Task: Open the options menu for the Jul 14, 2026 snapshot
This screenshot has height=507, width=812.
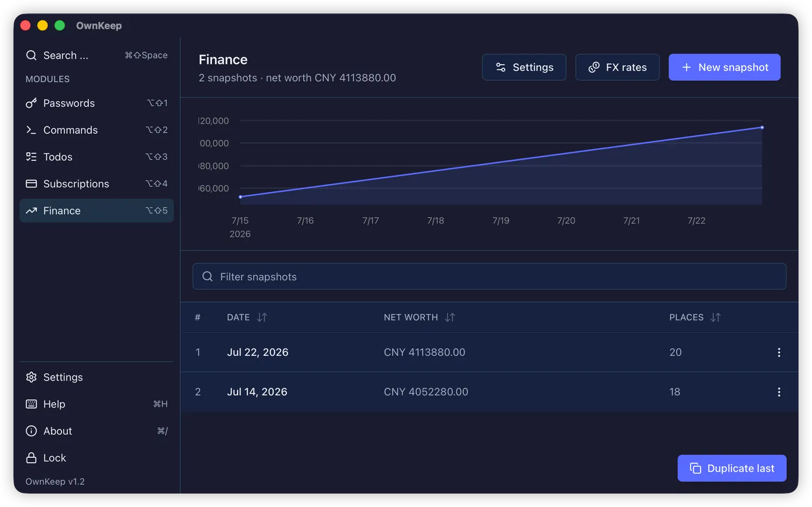Action: (x=779, y=392)
